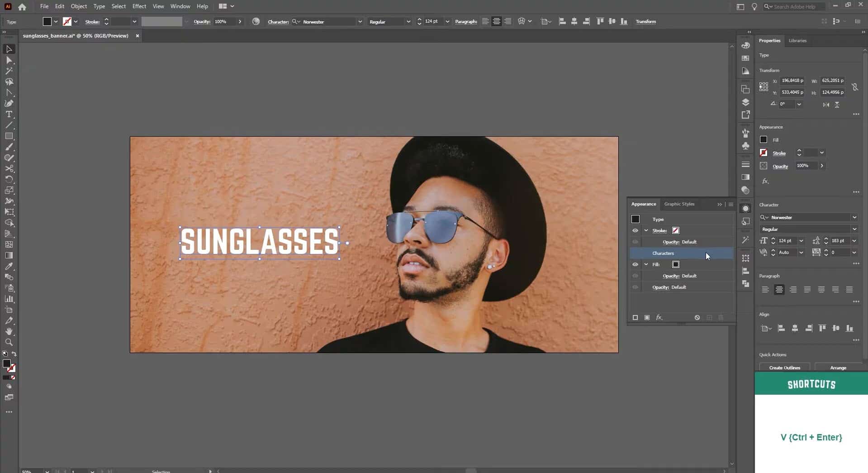Switch to the Libraries tab
This screenshot has height=473, width=868.
pos(797,40)
